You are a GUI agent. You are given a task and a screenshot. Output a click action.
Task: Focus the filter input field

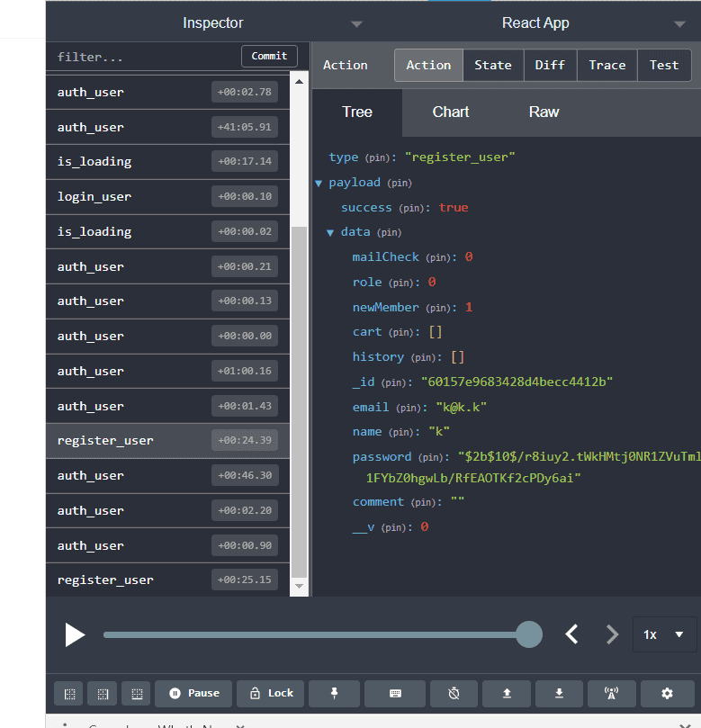pyautogui.click(x=144, y=57)
